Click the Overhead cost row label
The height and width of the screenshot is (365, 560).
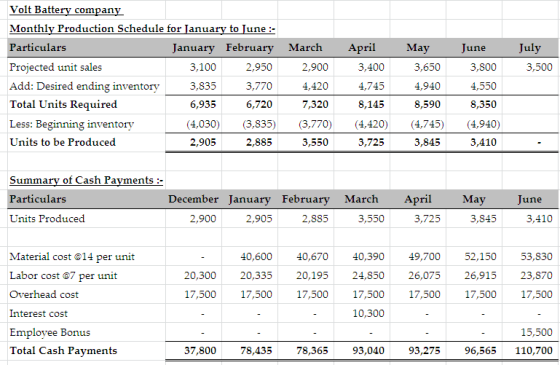coord(44,294)
